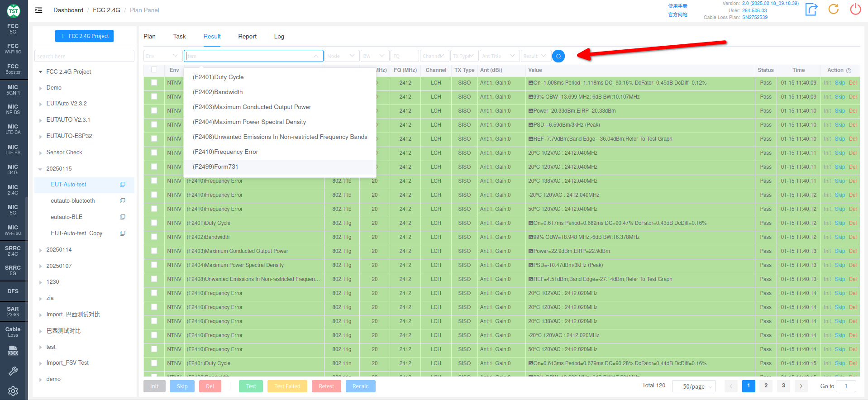
Task: Click the red power logout icon
Action: pyautogui.click(x=855, y=10)
